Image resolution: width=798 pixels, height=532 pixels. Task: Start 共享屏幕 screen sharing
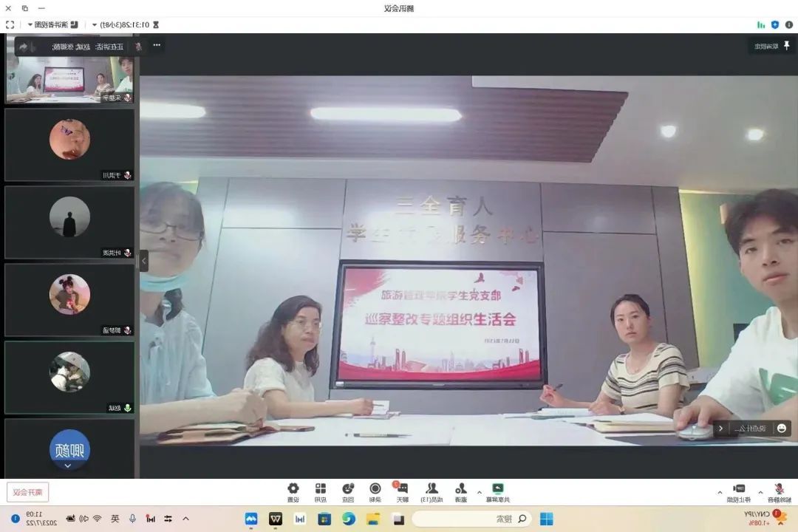point(499,491)
